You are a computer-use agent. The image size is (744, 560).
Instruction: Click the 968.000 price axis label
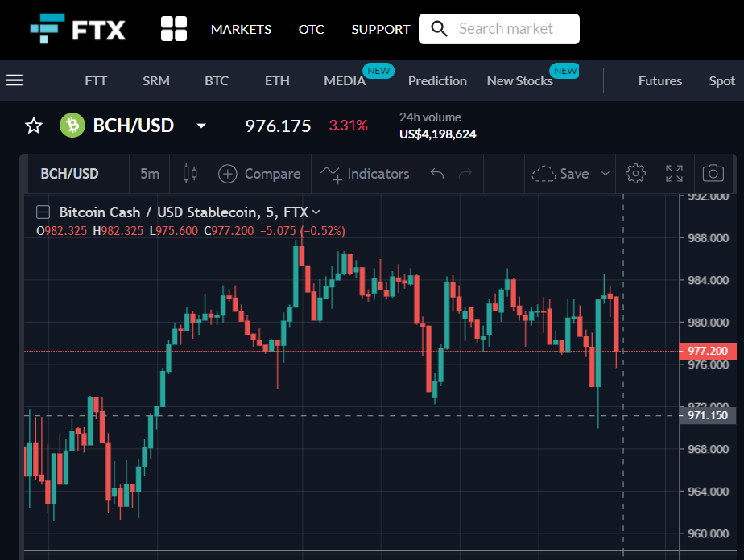pos(708,449)
